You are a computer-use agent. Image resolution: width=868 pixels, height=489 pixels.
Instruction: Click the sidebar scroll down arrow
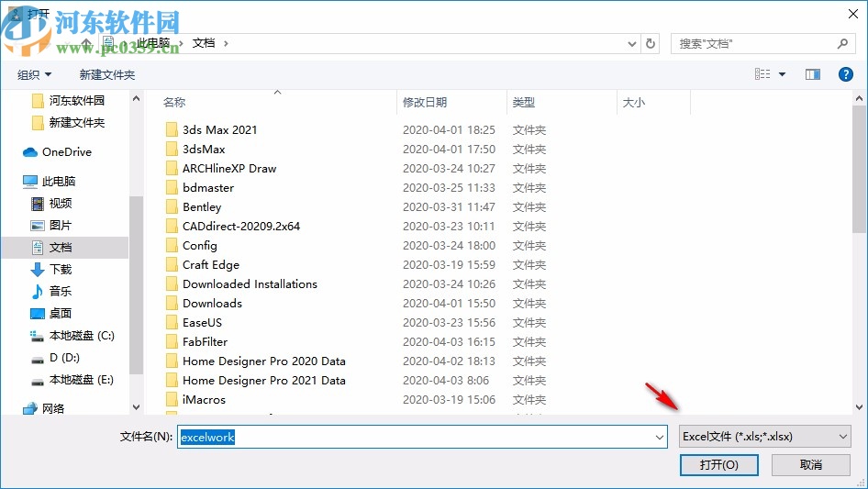[136, 407]
